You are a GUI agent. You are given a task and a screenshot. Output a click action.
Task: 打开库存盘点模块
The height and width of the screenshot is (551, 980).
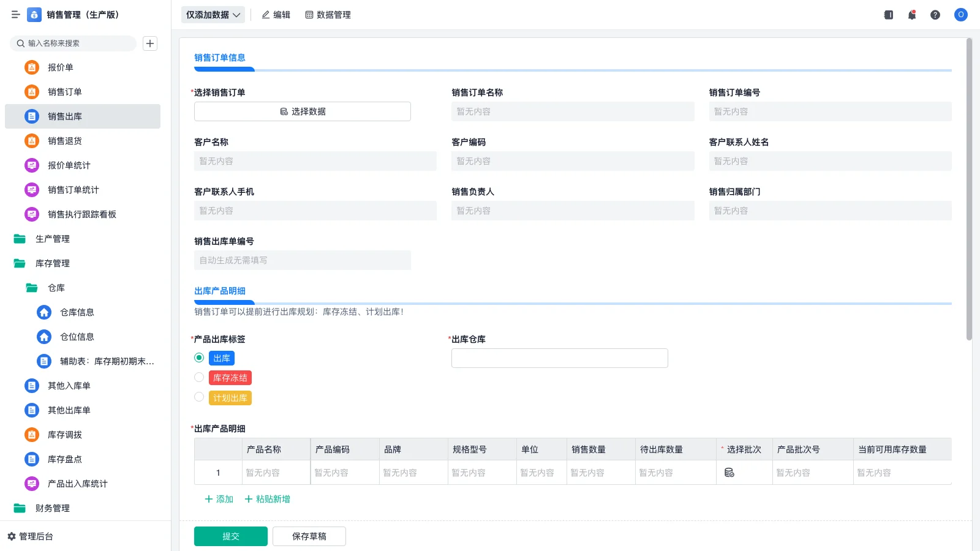(63, 459)
